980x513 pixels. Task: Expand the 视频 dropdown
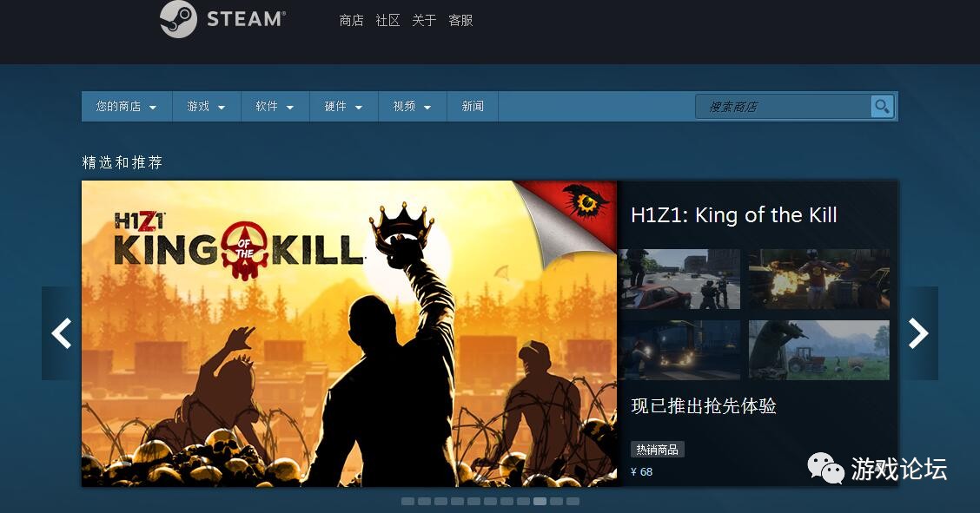tap(413, 107)
